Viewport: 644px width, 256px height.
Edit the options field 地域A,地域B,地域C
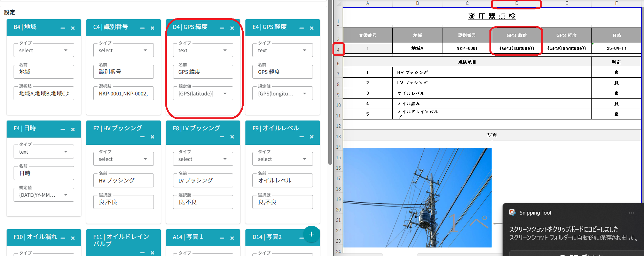(44, 93)
